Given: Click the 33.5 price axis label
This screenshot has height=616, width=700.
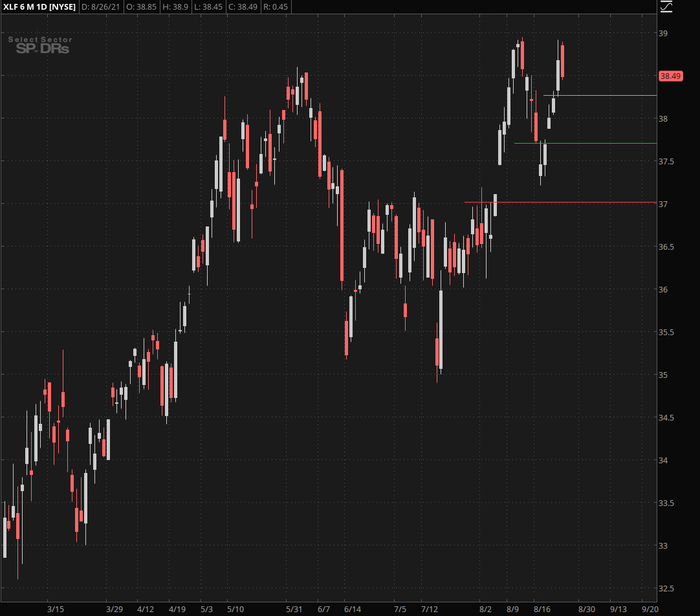Looking at the screenshot, I should (666, 503).
